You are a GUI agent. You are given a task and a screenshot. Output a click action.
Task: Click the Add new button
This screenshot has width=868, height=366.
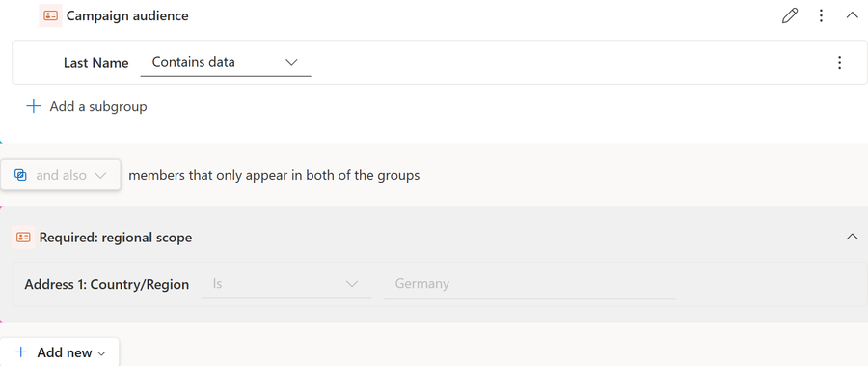tap(60, 352)
